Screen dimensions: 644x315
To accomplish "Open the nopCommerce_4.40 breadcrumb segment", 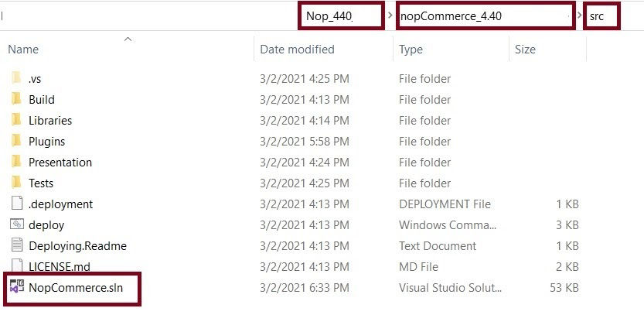I will [x=450, y=16].
